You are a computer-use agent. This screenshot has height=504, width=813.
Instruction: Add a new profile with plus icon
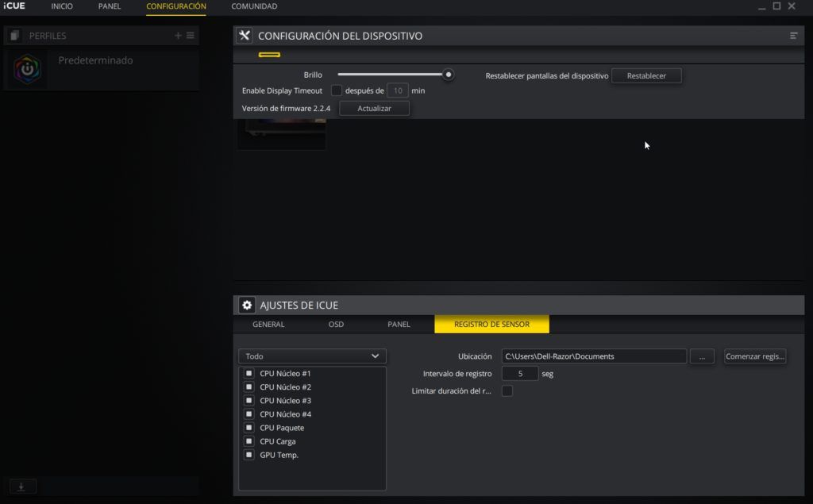tap(178, 35)
